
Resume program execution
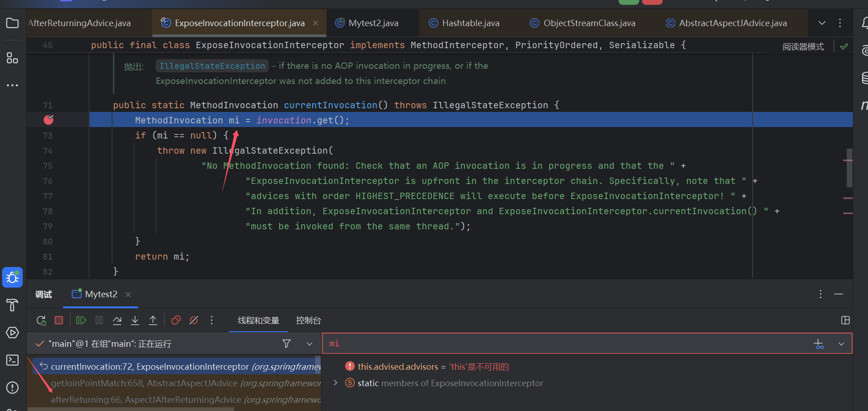click(81, 320)
